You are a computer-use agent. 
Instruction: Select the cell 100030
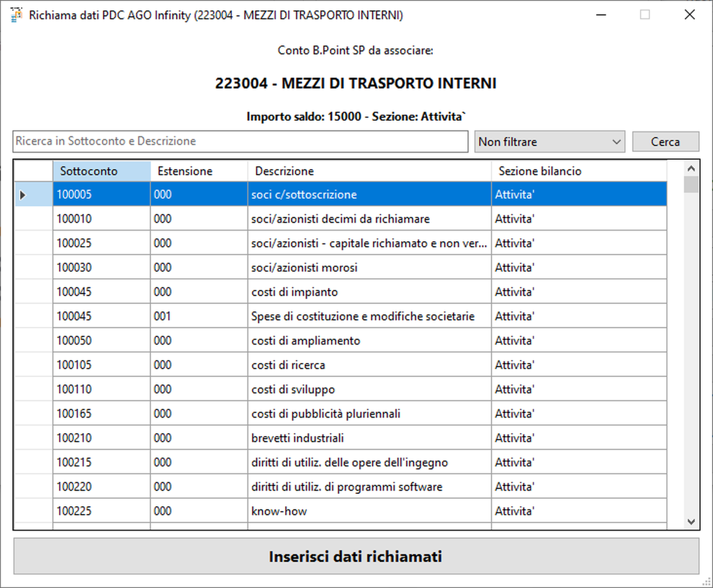[102, 267]
